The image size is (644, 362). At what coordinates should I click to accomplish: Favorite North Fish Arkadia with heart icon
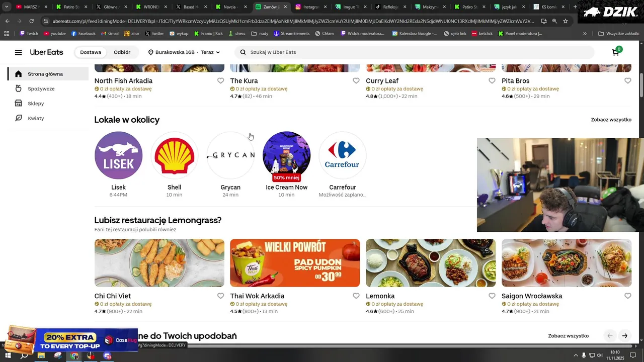[x=220, y=80]
